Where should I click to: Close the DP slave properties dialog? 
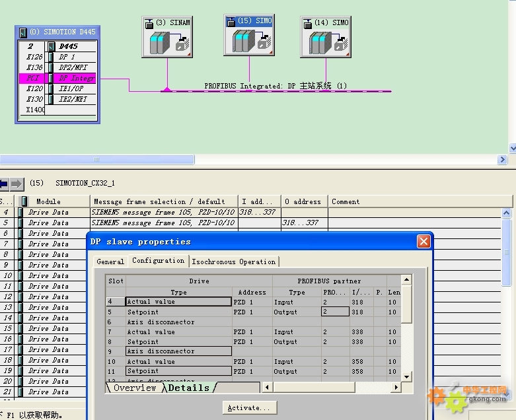pyautogui.click(x=424, y=242)
